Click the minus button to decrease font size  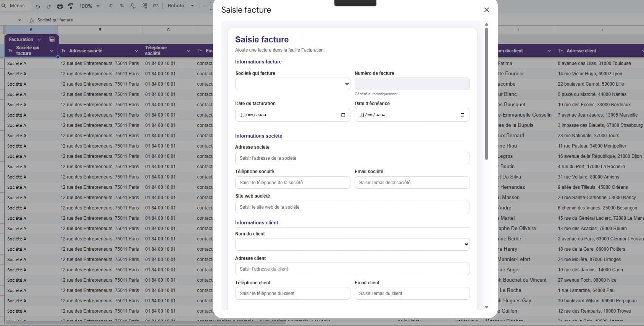tap(204, 6)
